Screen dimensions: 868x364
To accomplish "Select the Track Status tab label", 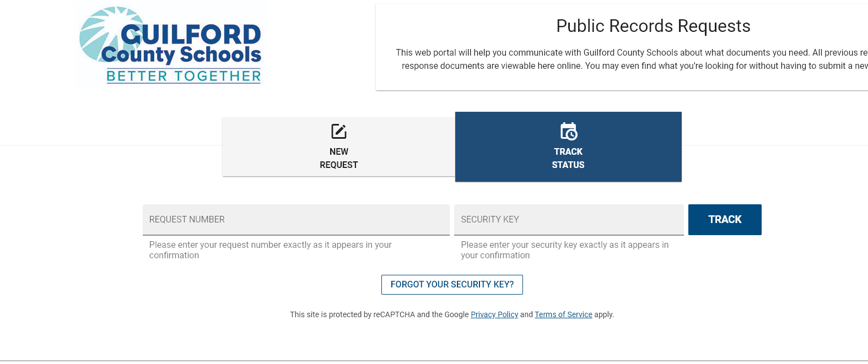I will click(568, 158).
